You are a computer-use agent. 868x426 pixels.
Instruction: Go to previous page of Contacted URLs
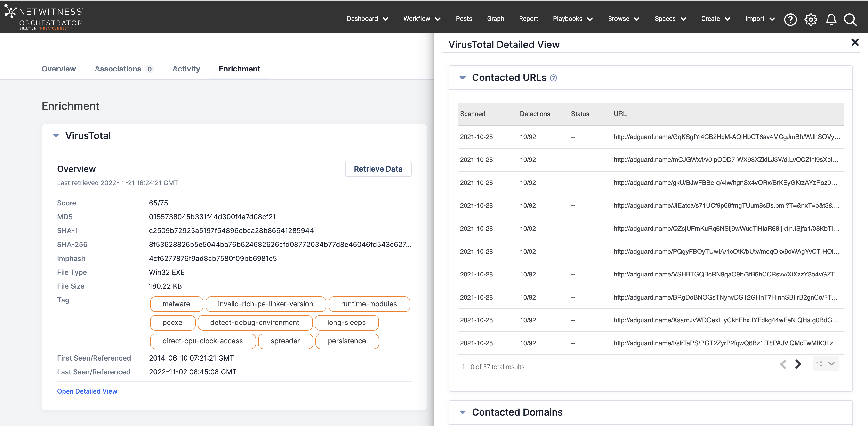click(x=783, y=364)
